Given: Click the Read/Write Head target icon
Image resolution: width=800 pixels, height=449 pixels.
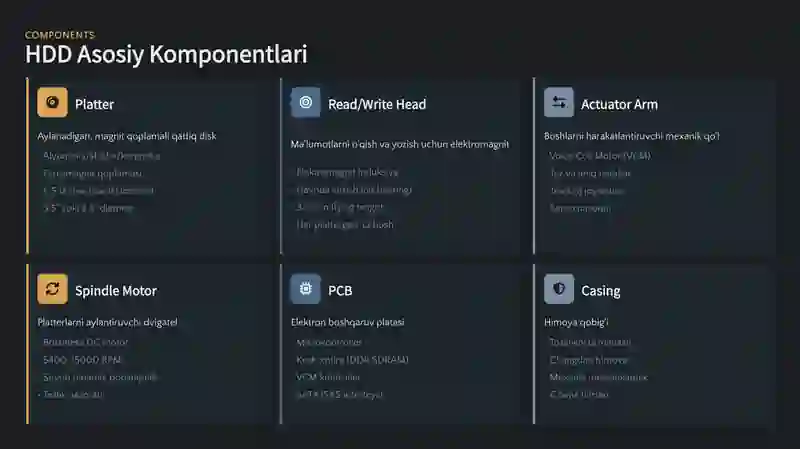Looking at the screenshot, I should [x=306, y=103].
